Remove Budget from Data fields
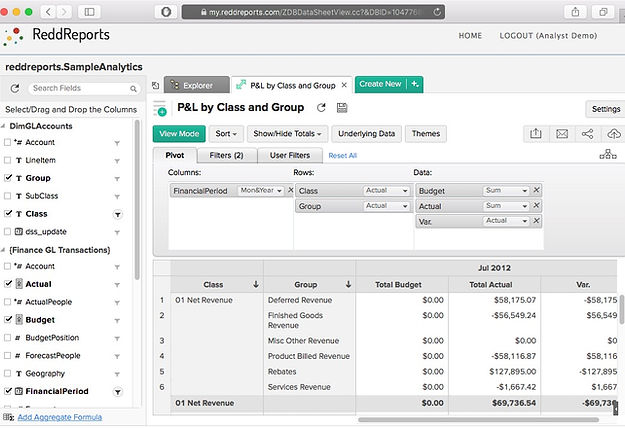Viewport: 625px width, 428px height. point(537,190)
